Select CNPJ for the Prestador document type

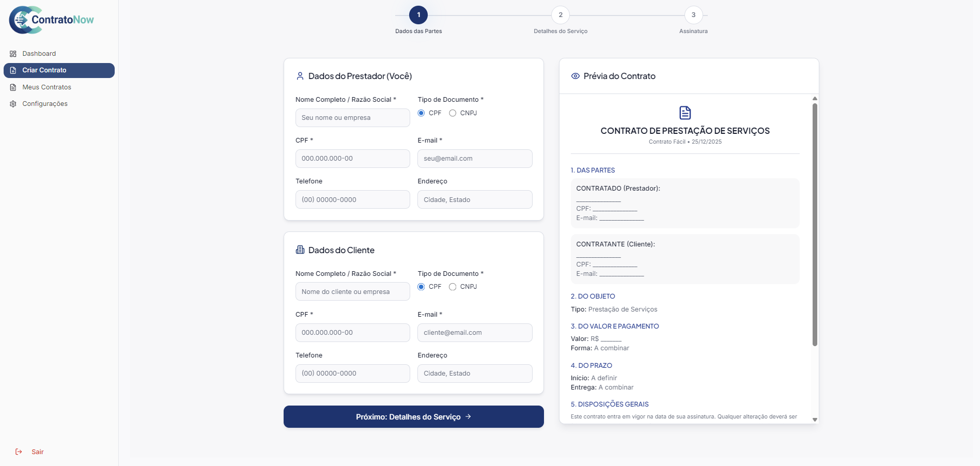(x=453, y=113)
